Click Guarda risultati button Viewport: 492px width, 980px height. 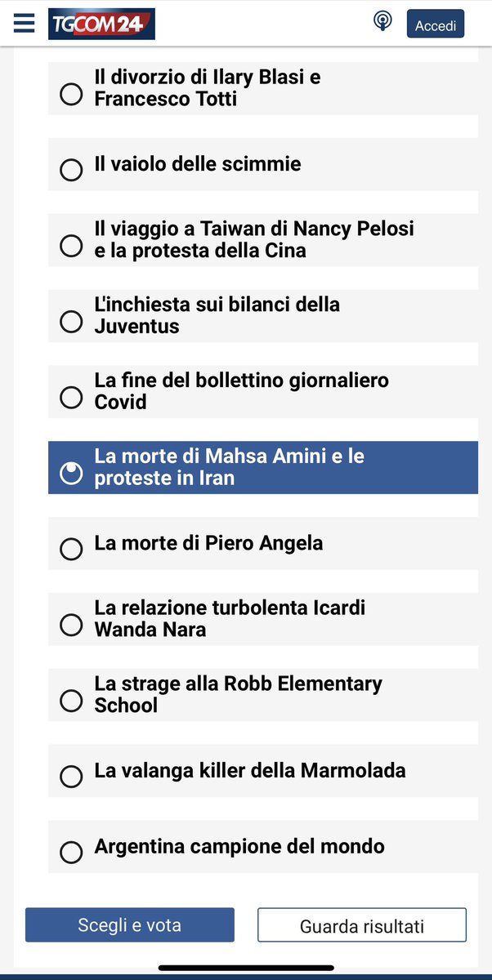[362, 925]
